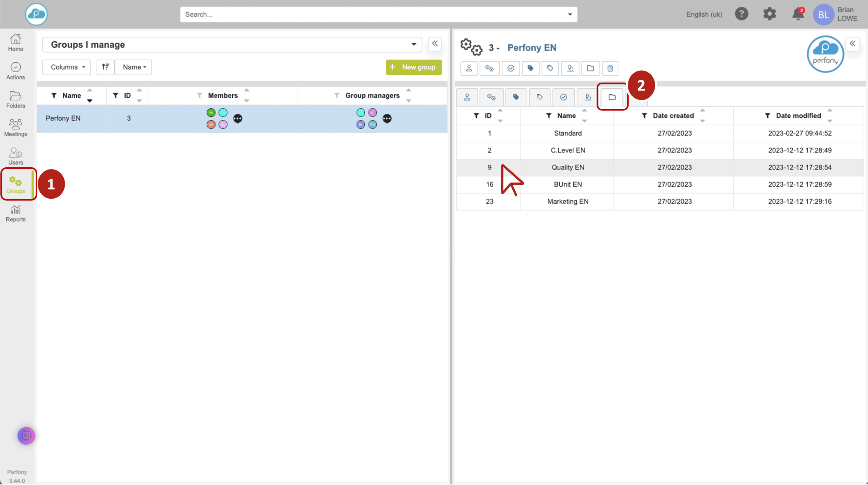Switch to the microscope tab in the detail panel
This screenshot has width=868, height=485.
pos(588,97)
